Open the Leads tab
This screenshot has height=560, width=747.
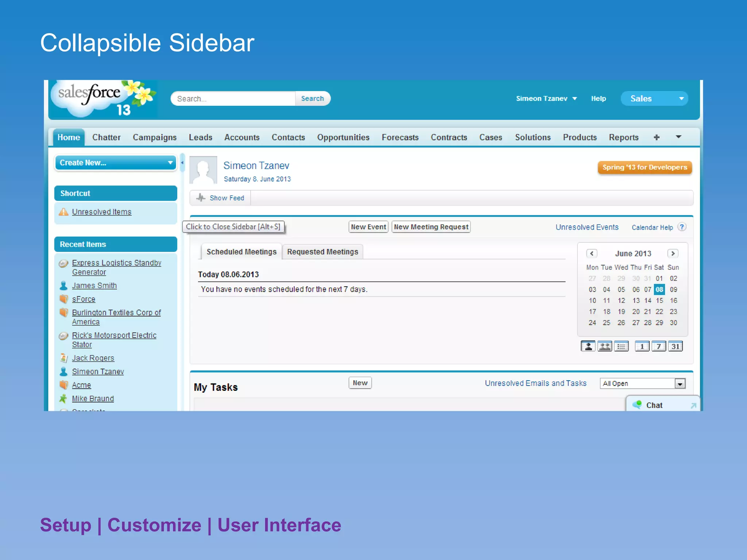tap(200, 137)
